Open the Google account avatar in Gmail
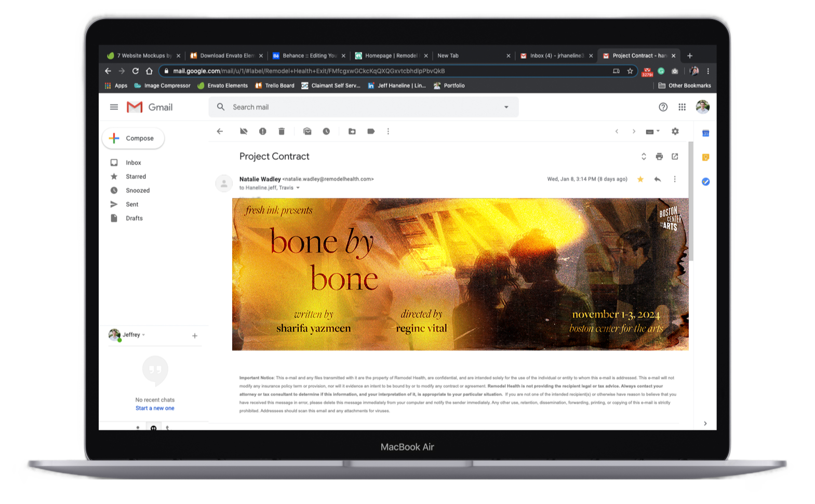This screenshot has width=815, height=504. [x=703, y=107]
